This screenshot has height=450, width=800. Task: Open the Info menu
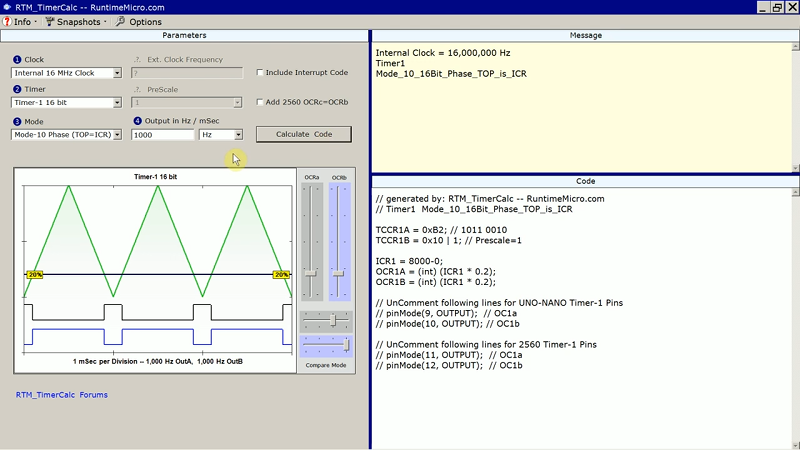click(x=22, y=21)
